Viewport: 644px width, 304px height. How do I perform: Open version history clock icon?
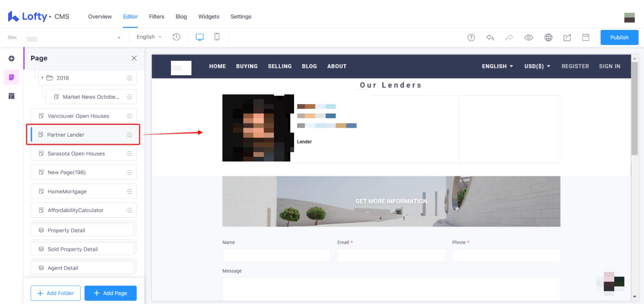point(176,37)
